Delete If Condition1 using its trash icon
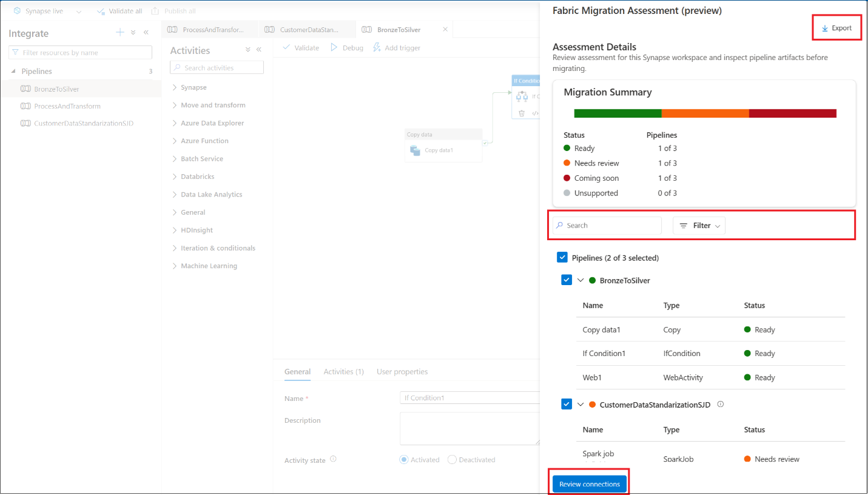 [x=522, y=113]
